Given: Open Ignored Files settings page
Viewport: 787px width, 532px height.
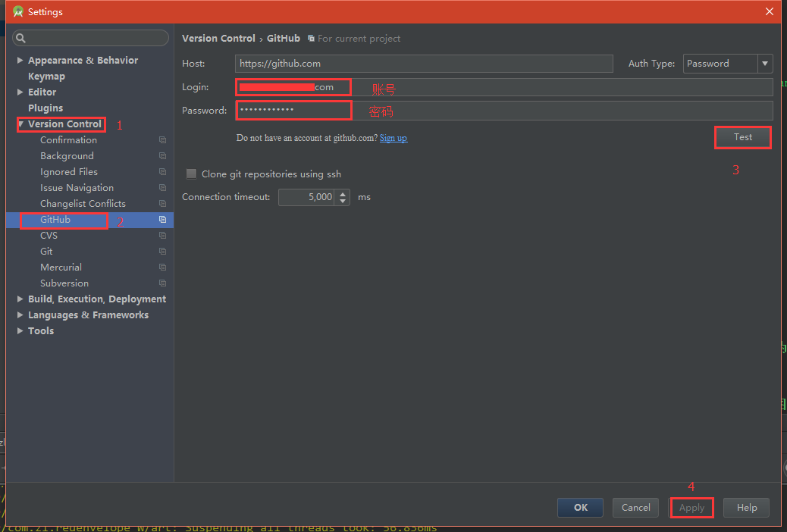Looking at the screenshot, I should (69, 171).
